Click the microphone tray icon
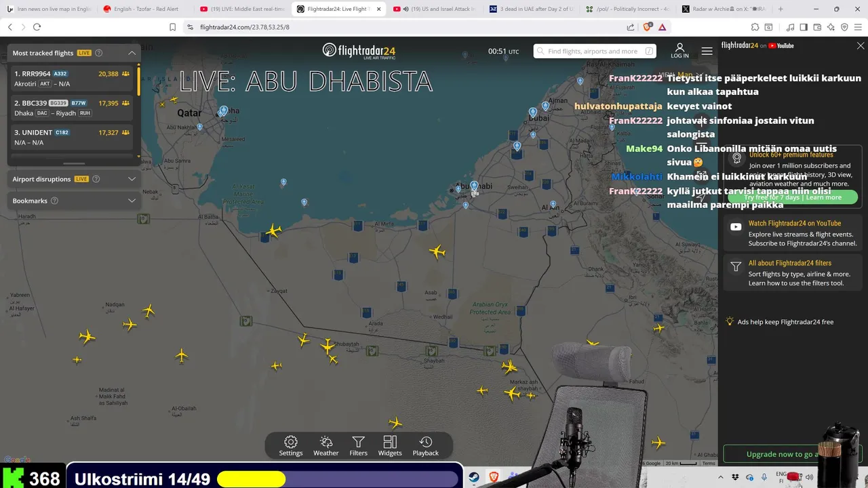The image size is (868, 488). [x=764, y=477]
